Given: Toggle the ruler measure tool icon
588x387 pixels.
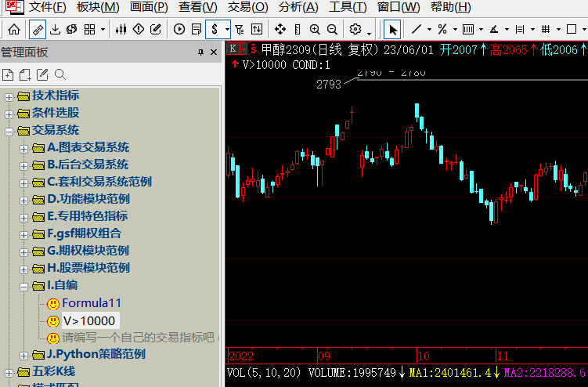Looking at the screenshot, I should coord(38,29).
